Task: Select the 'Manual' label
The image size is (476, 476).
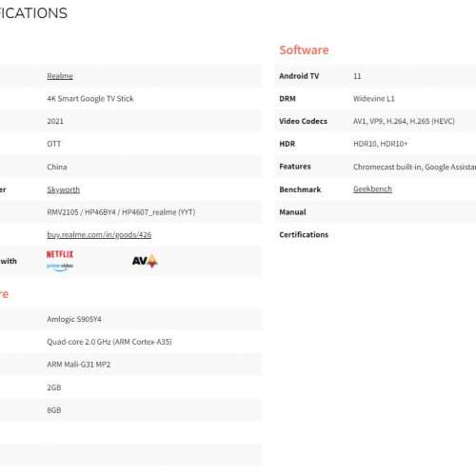Action: [292, 212]
